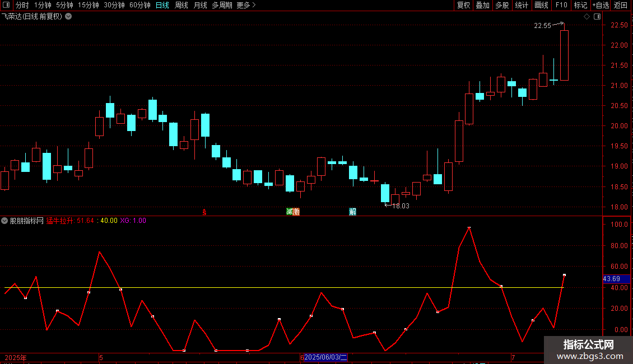Click the red S signal marker
The width and height of the screenshot is (633, 364).
[x=204, y=212]
